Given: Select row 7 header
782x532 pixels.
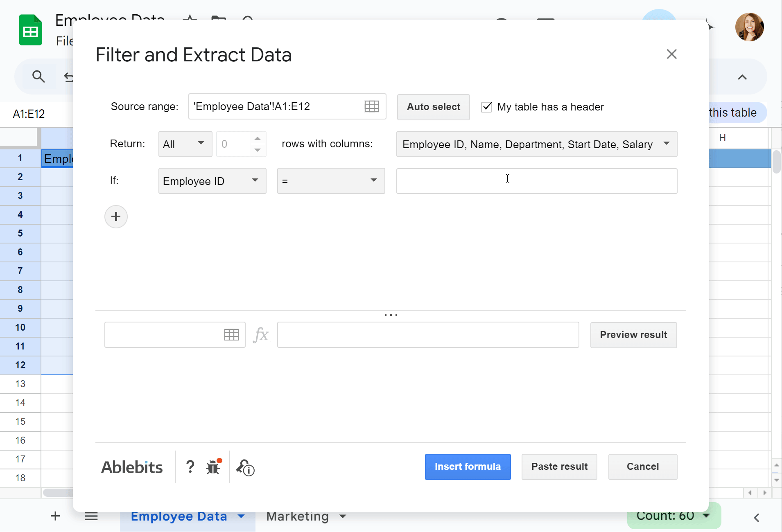Looking at the screenshot, I should 20,271.
